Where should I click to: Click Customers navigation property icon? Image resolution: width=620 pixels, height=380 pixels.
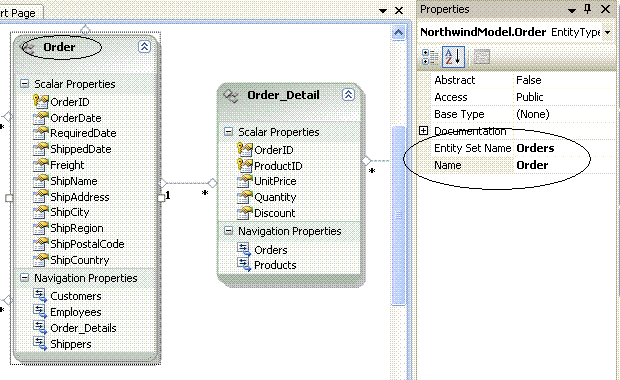point(40,295)
